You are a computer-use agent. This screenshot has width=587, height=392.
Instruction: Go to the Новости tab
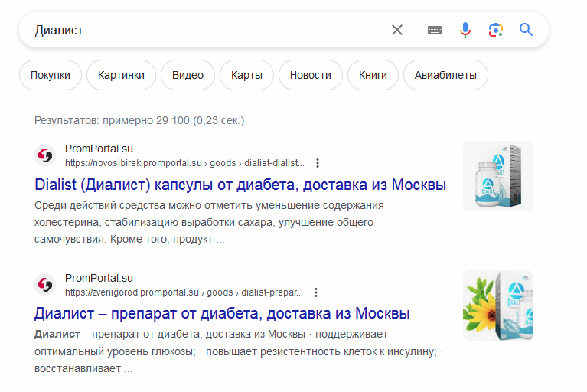[x=311, y=75]
